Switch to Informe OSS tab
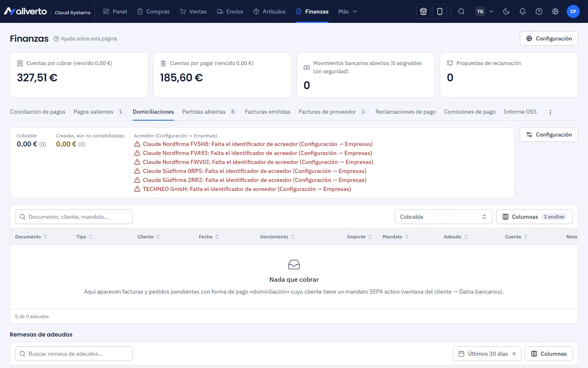This screenshot has width=588, height=368. 520,112
